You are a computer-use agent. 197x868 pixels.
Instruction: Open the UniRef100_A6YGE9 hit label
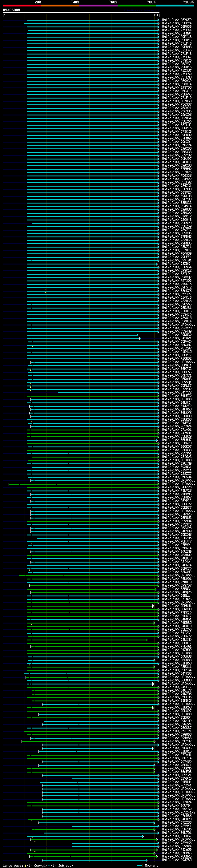point(176,20)
